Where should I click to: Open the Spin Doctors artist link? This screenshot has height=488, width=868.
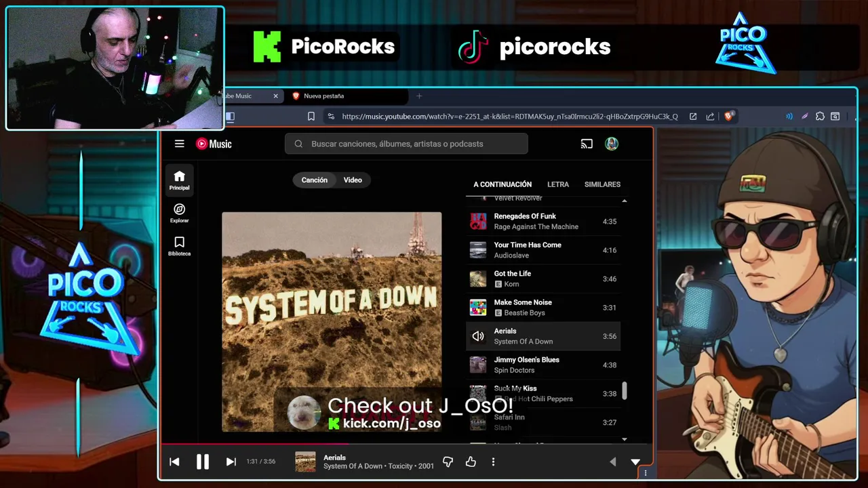(514, 370)
